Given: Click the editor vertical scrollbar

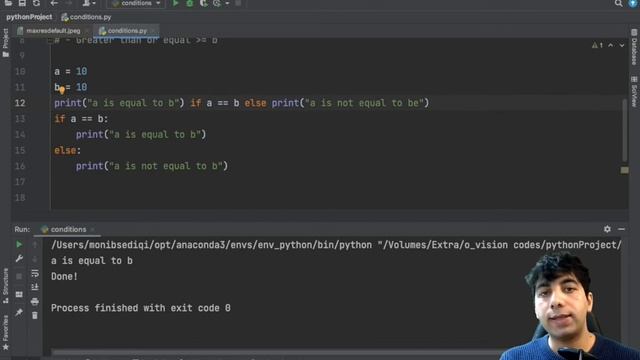Looking at the screenshot, I should point(624,130).
